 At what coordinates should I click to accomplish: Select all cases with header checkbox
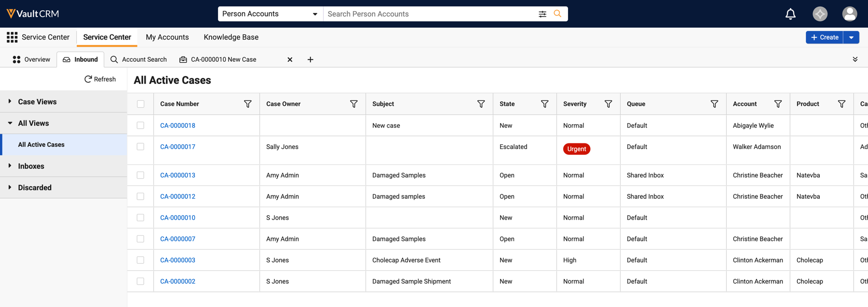point(140,104)
